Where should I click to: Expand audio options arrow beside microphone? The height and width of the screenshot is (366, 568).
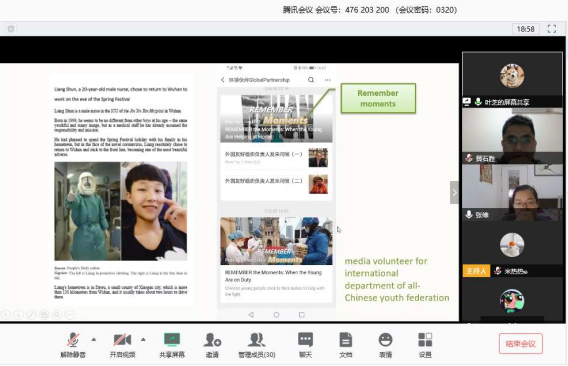pyautogui.click(x=94, y=340)
